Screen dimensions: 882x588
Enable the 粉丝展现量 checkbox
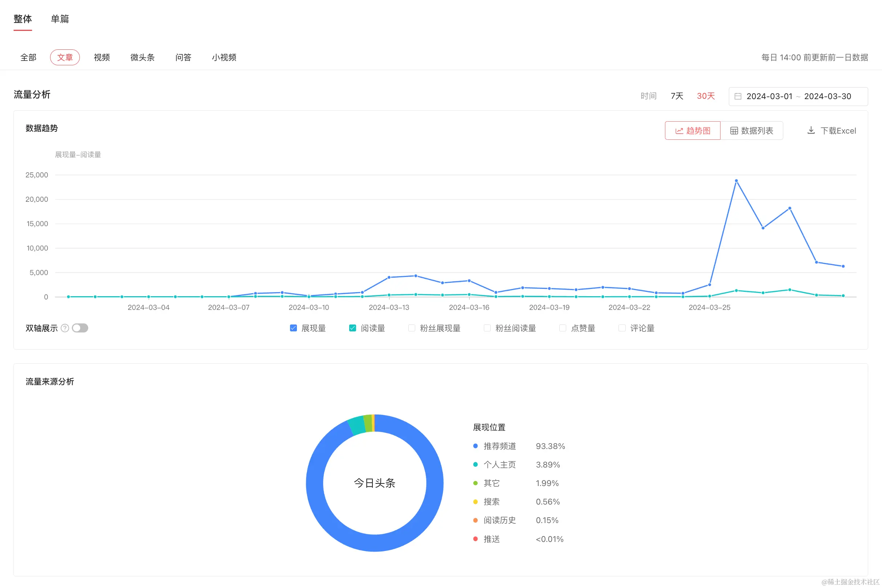pos(412,328)
